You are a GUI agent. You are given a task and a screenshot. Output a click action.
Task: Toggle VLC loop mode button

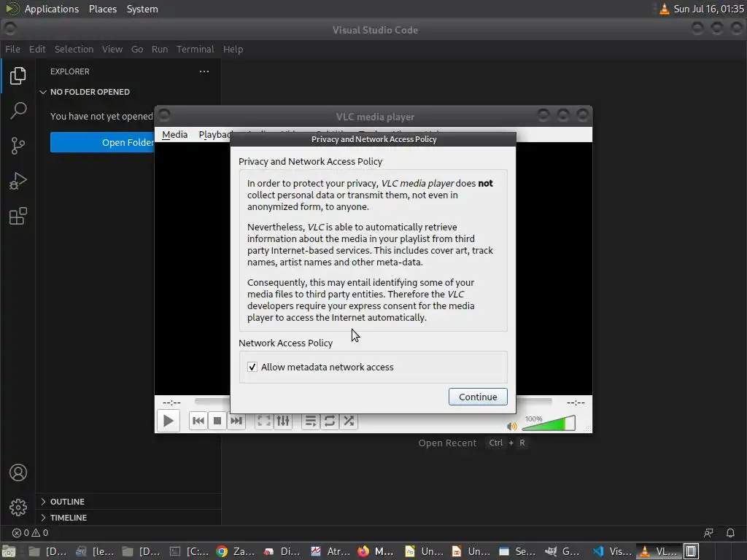329,421
